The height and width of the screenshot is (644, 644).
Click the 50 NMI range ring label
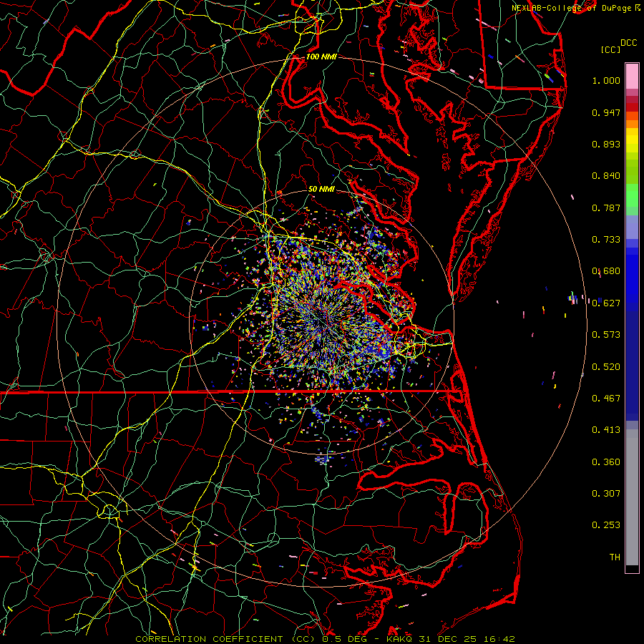pos(321,190)
